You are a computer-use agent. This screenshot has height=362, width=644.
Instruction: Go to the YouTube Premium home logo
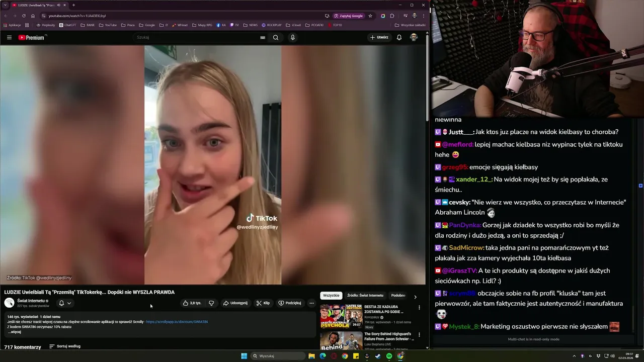click(x=31, y=37)
